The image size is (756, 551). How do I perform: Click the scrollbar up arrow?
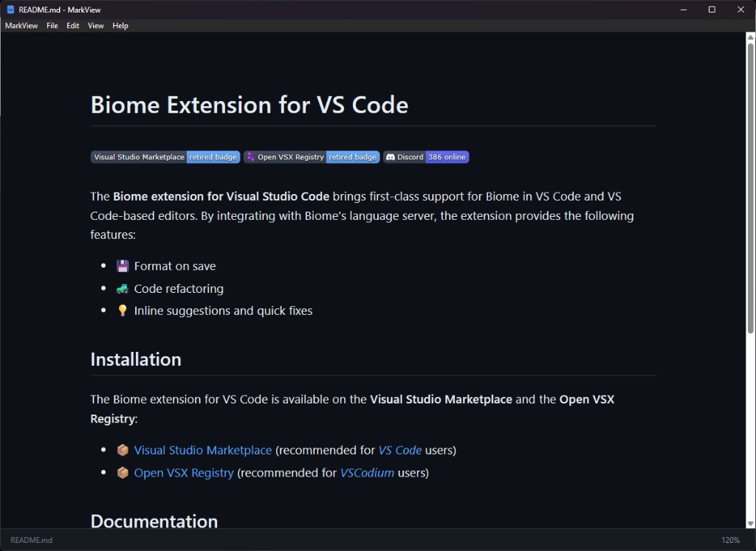pyautogui.click(x=751, y=37)
